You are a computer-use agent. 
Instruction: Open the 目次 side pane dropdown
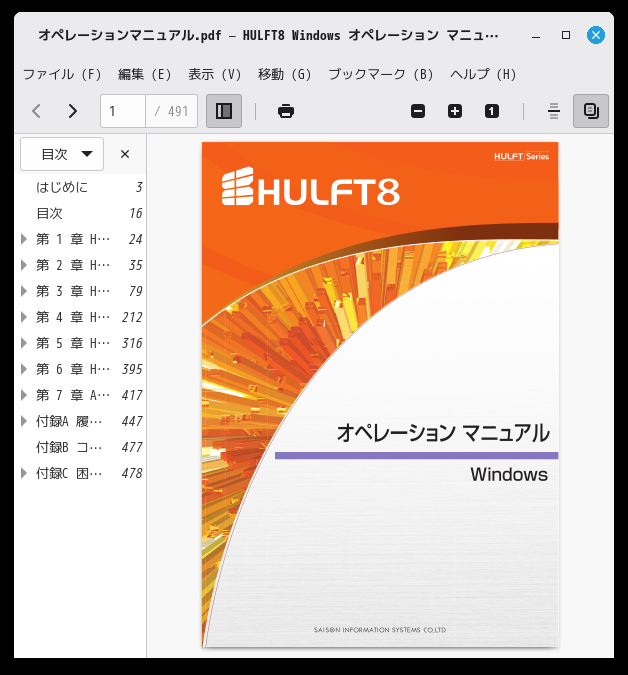[62, 154]
